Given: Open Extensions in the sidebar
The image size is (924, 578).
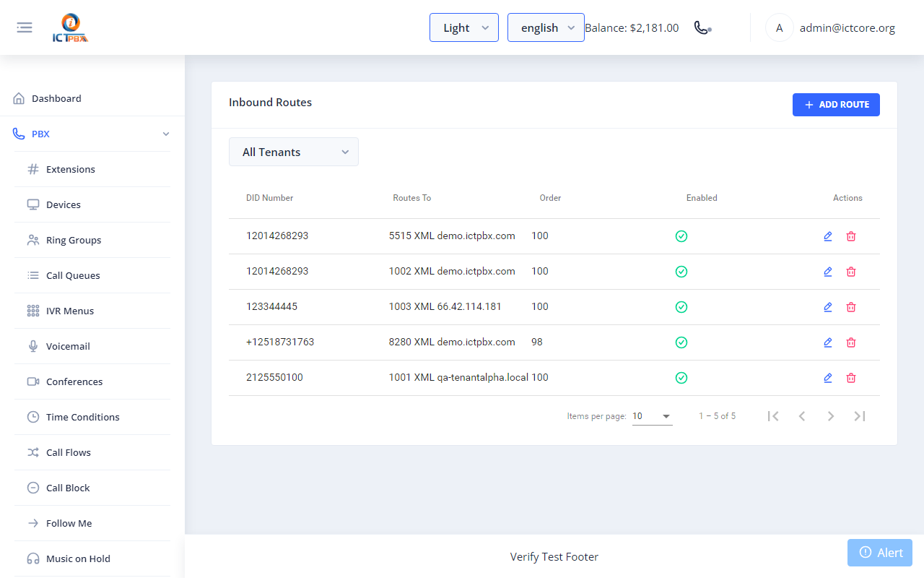Looking at the screenshot, I should pyautogui.click(x=92, y=169).
